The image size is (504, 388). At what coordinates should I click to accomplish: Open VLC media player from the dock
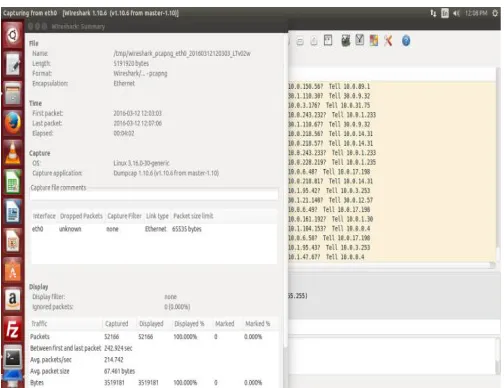[x=13, y=152]
